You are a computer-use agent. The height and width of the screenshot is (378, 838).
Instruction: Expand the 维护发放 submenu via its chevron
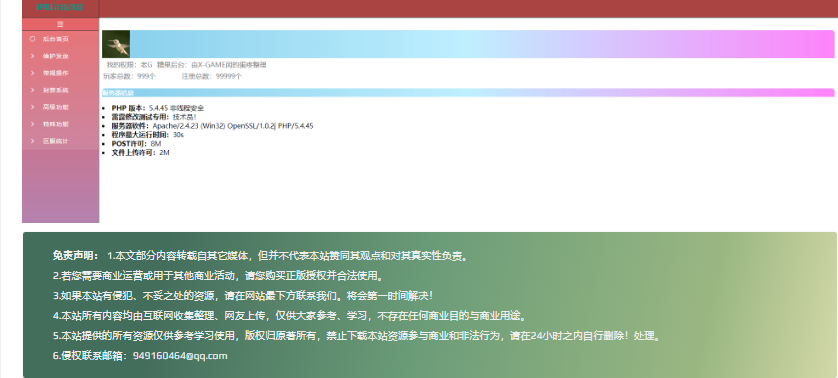point(33,56)
